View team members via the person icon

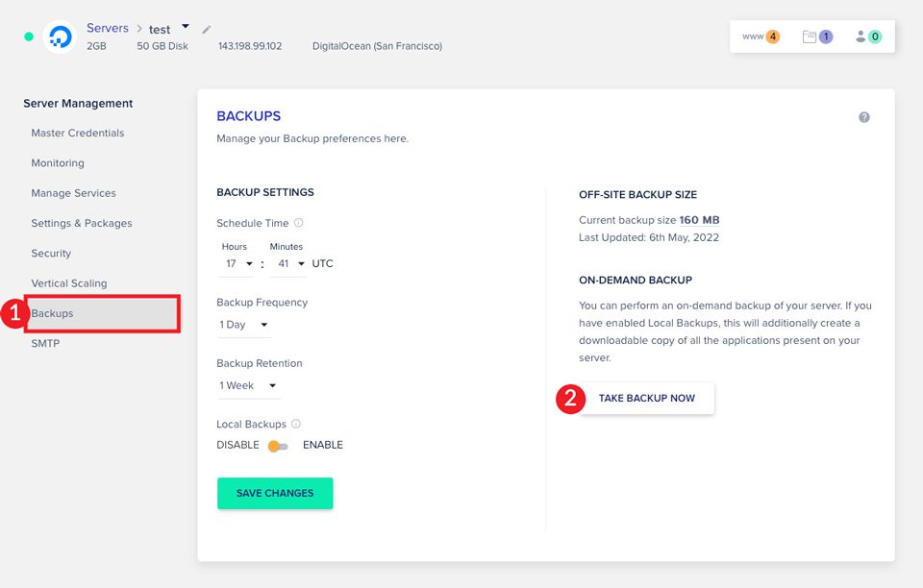pyautogui.click(x=861, y=36)
